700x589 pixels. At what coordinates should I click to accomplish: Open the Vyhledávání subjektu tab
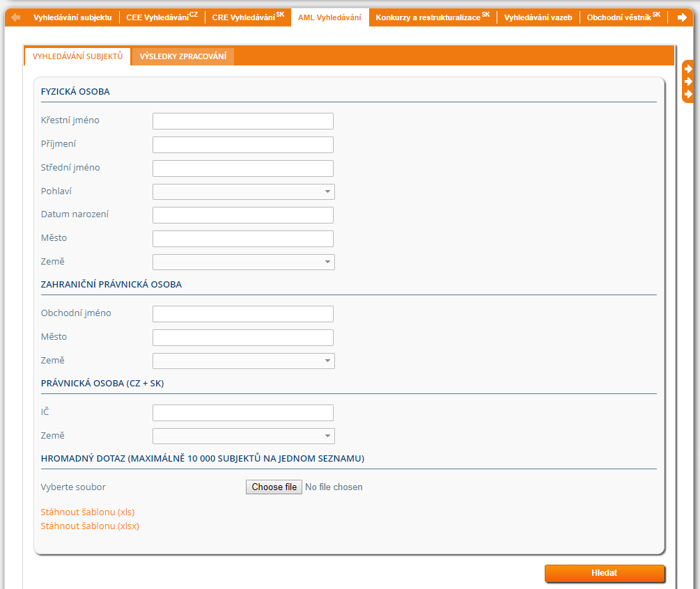click(x=72, y=17)
